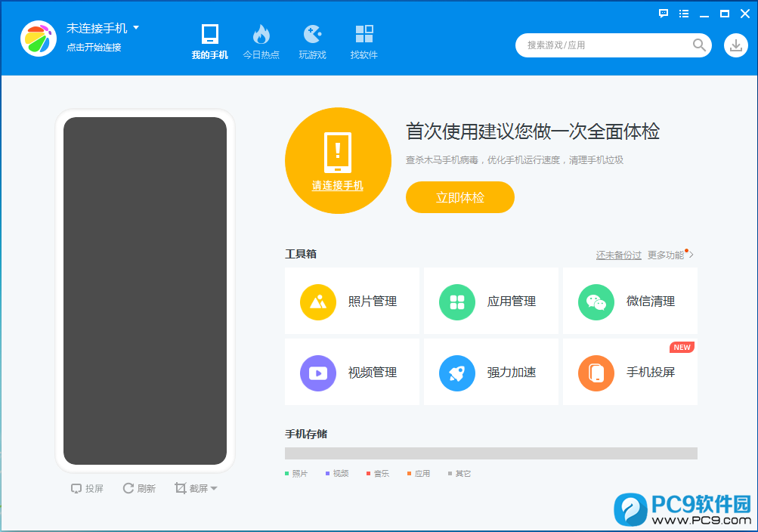Click the 强力加速 label
The image size is (758, 532).
(512, 373)
